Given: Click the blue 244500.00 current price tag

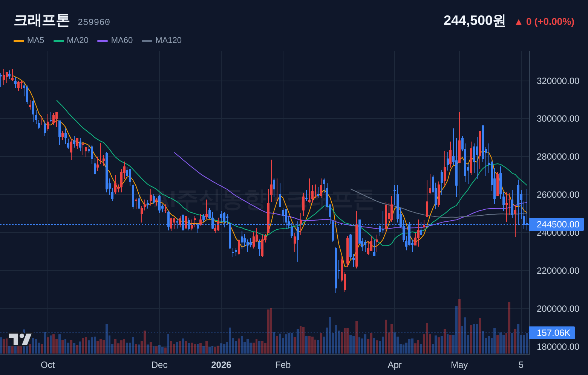Looking at the screenshot, I should point(557,224).
